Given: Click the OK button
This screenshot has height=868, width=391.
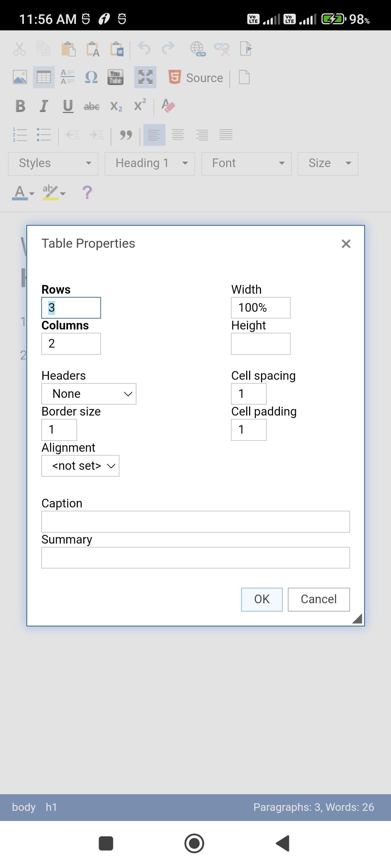Looking at the screenshot, I should click(x=262, y=599).
